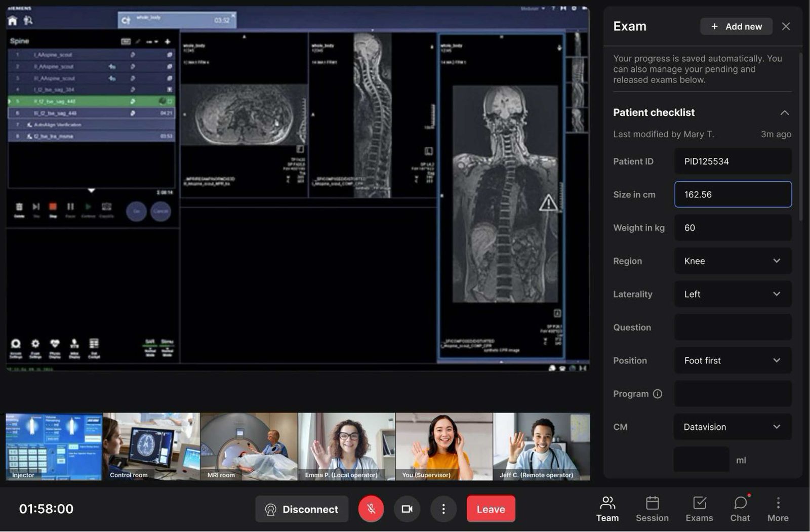This screenshot has height=532, width=810.
Task: Select the Physio Display heart icon
Action: tap(55, 344)
